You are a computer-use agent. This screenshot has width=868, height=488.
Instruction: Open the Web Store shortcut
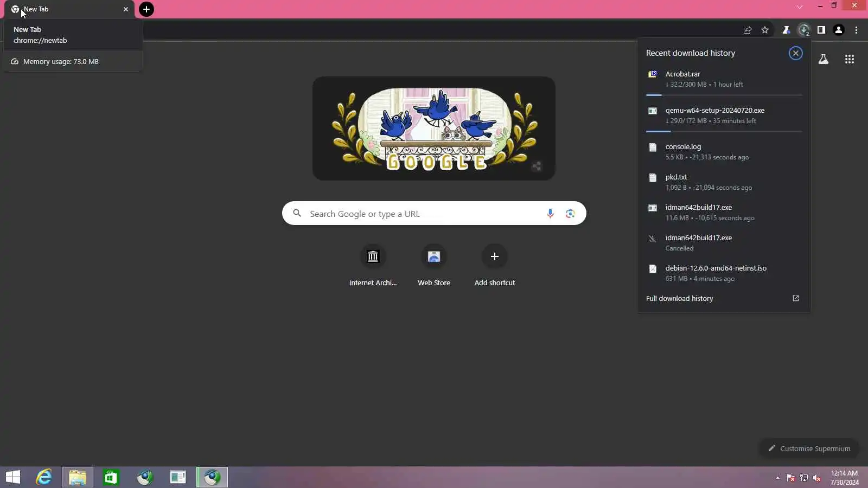434,266
